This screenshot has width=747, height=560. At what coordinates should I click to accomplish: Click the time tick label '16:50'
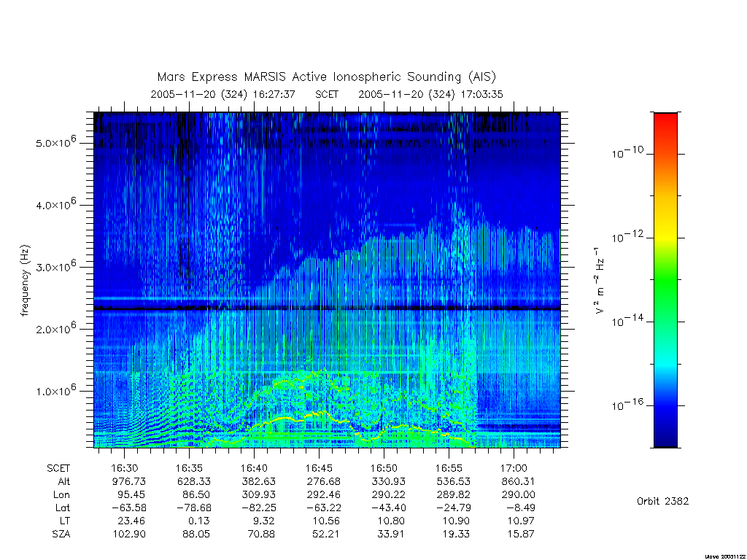tap(384, 468)
